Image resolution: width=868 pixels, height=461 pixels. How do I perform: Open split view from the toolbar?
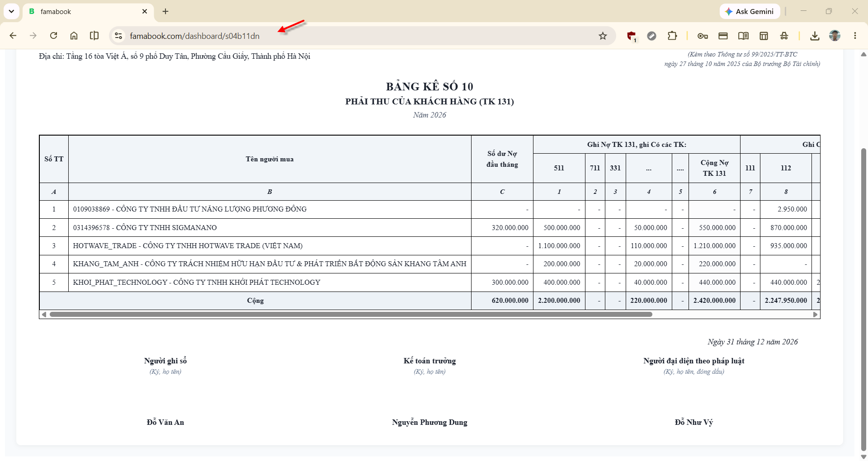(x=94, y=36)
